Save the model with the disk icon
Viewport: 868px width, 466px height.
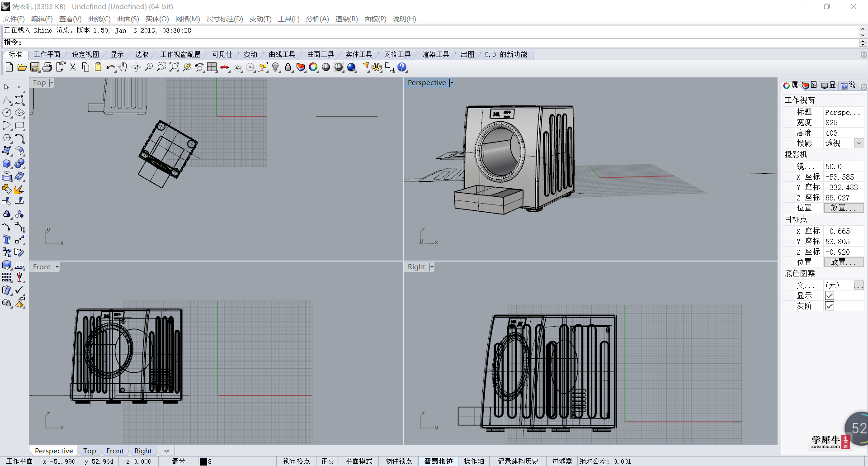[34, 67]
